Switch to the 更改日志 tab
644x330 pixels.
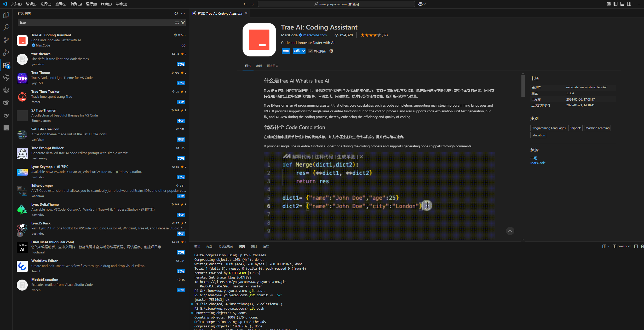273,66
